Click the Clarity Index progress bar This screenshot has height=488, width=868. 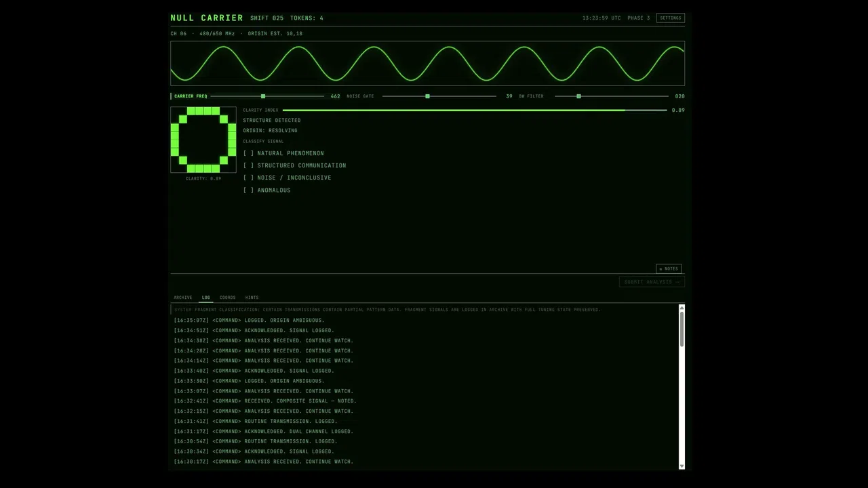pos(475,110)
